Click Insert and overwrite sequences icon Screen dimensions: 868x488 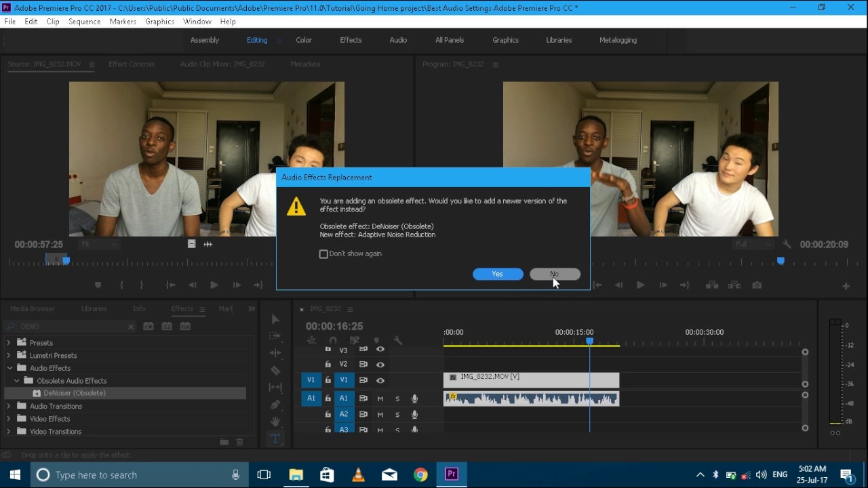click(311, 340)
